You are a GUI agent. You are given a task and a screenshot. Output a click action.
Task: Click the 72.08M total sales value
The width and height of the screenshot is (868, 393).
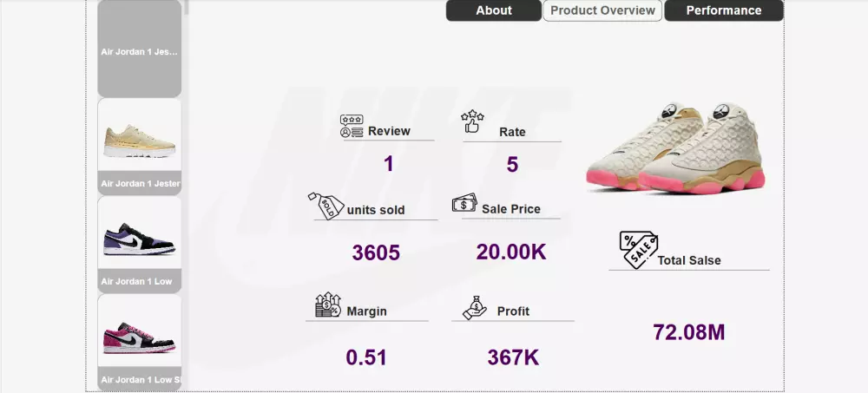(x=688, y=332)
